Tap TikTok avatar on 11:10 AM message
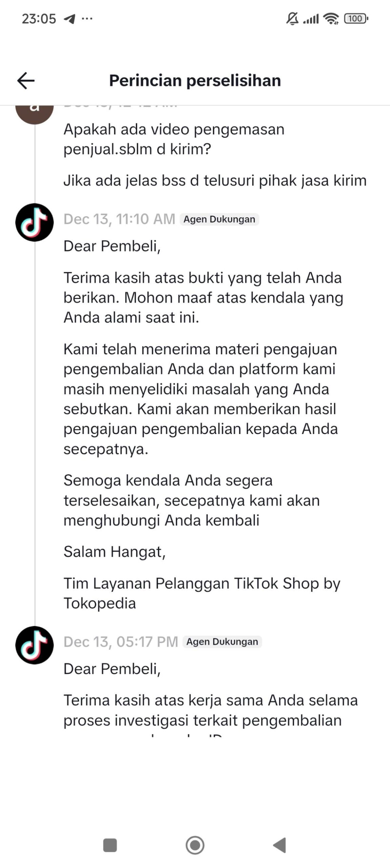This screenshot has height=868, width=390. (35, 222)
